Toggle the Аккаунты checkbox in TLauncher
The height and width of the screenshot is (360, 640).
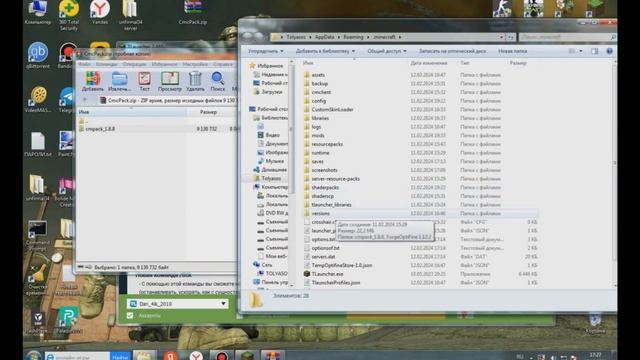(x=130, y=316)
